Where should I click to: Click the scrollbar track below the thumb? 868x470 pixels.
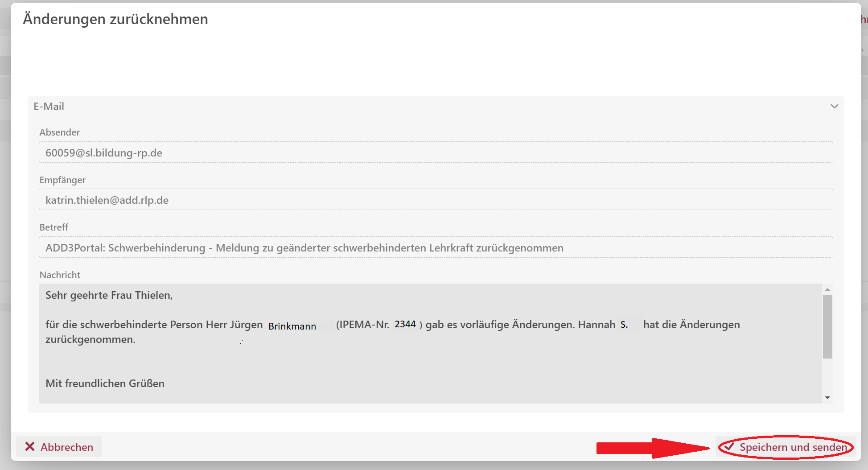(x=827, y=377)
